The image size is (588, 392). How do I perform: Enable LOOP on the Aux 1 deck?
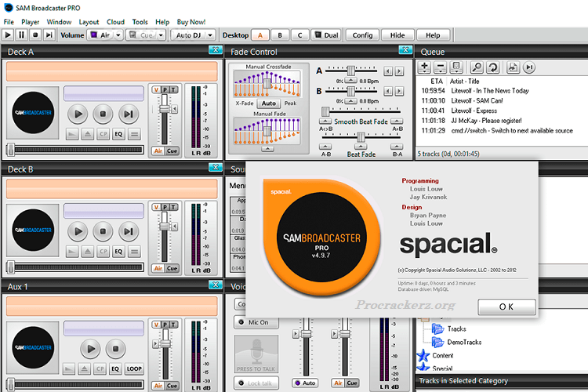pyautogui.click(x=135, y=368)
